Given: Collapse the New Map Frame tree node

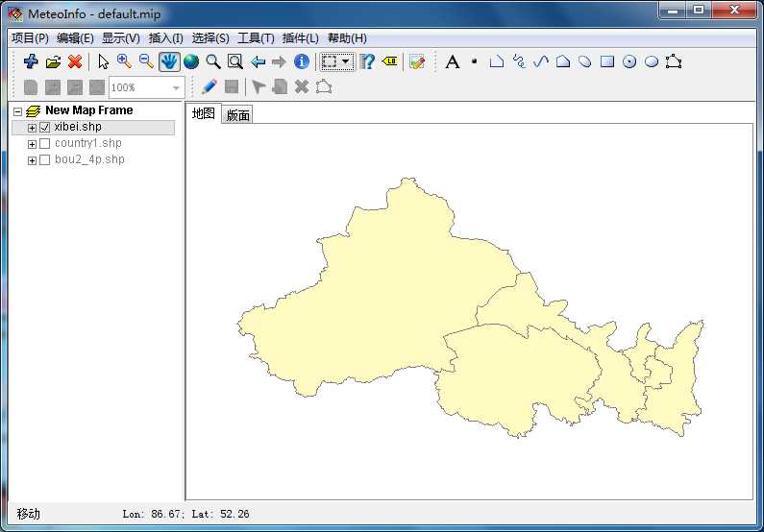Looking at the screenshot, I should click(x=18, y=111).
